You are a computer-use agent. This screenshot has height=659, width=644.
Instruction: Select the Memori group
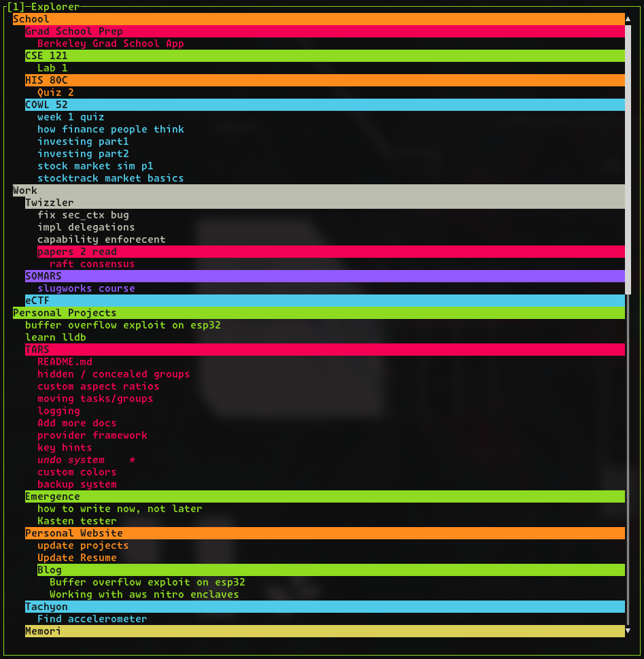coord(325,631)
